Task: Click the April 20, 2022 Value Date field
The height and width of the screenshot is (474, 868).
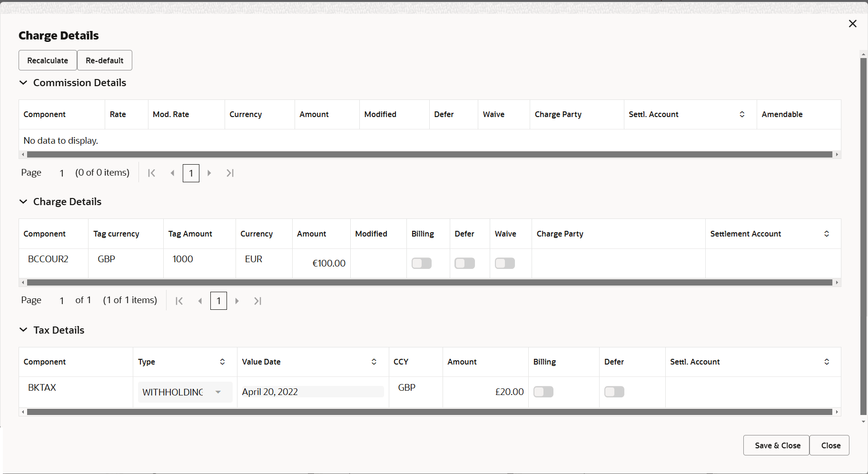Action: [x=312, y=391]
